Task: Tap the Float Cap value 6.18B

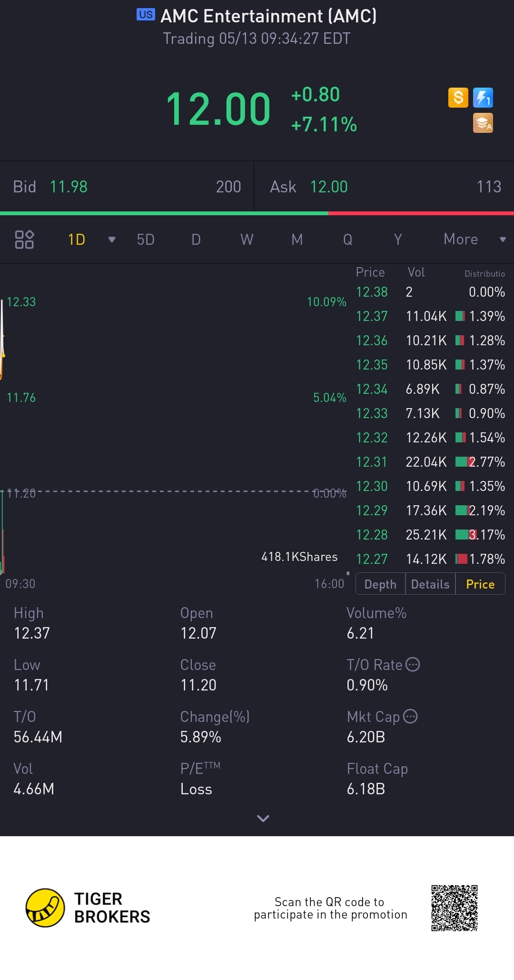Action: click(366, 789)
